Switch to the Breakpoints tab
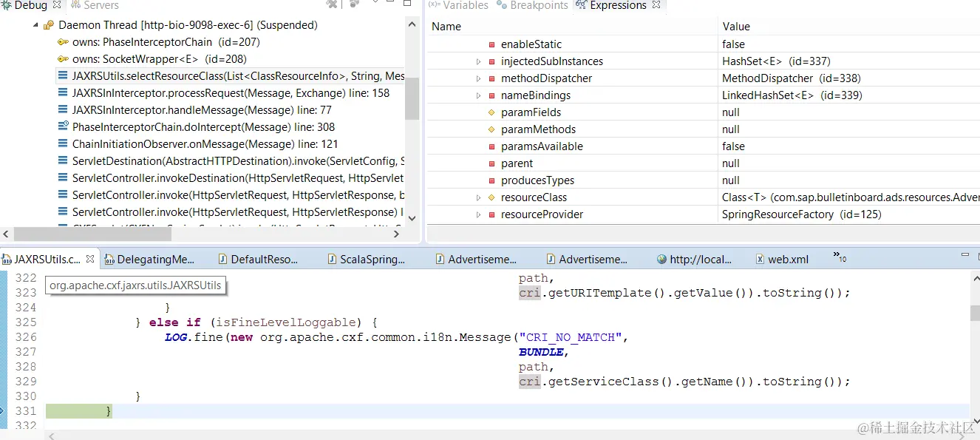This screenshot has width=980, height=440. 532,5
